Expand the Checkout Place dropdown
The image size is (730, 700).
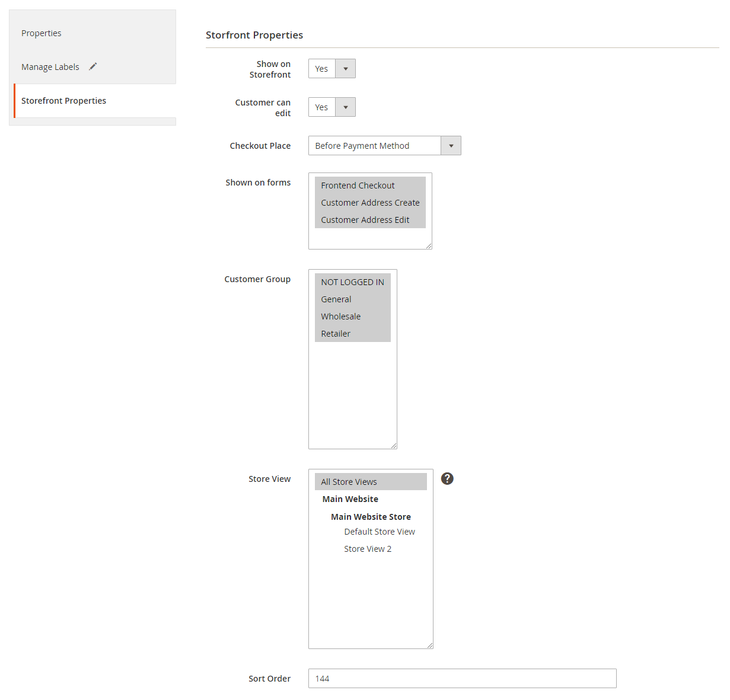click(x=385, y=146)
